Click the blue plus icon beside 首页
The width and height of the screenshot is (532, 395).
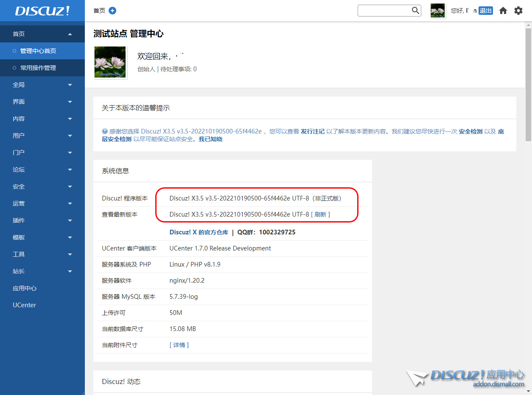pyautogui.click(x=112, y=11)
